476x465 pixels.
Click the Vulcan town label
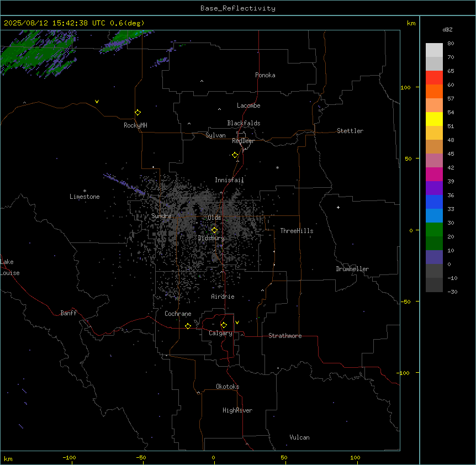coord(299,437)
